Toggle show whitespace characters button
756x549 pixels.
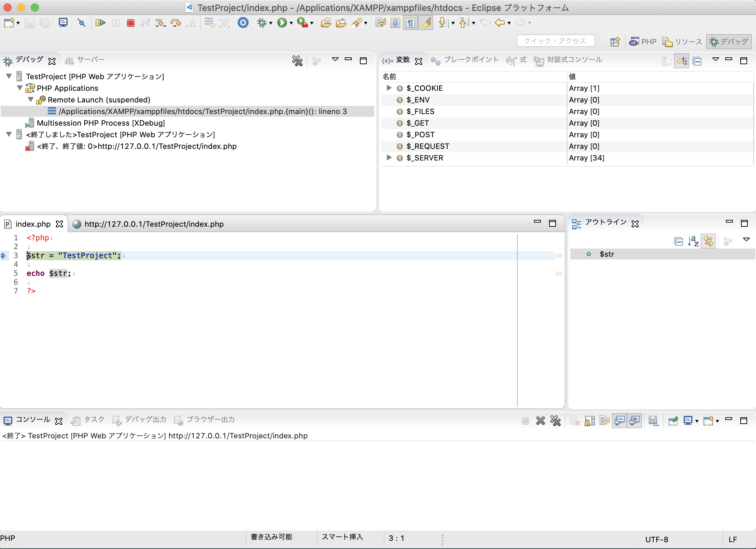point(411,23)
